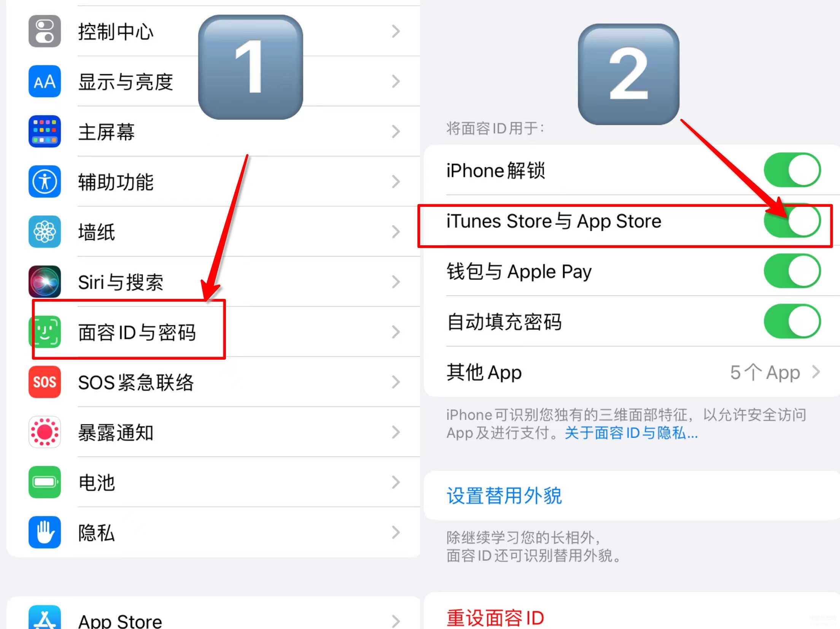Open the Accessibility icon
This screenshot has height=629, width=840.
pyautogui.click(x=45, y=182)
